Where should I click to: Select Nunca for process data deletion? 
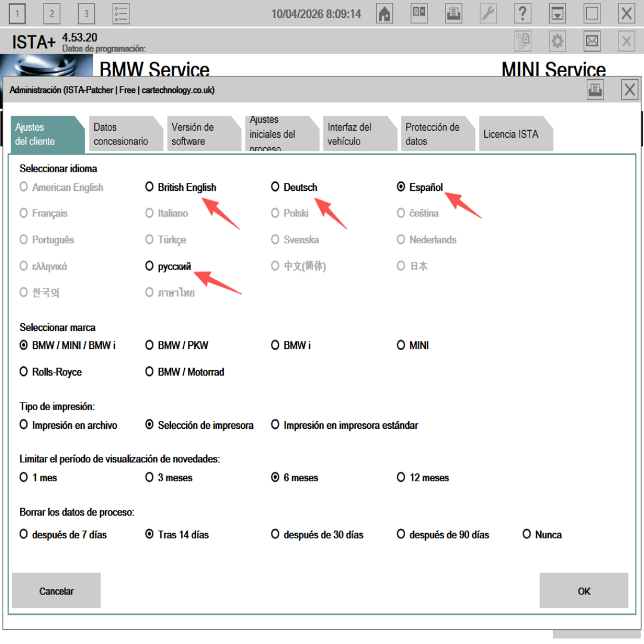(x=542, y=535)
